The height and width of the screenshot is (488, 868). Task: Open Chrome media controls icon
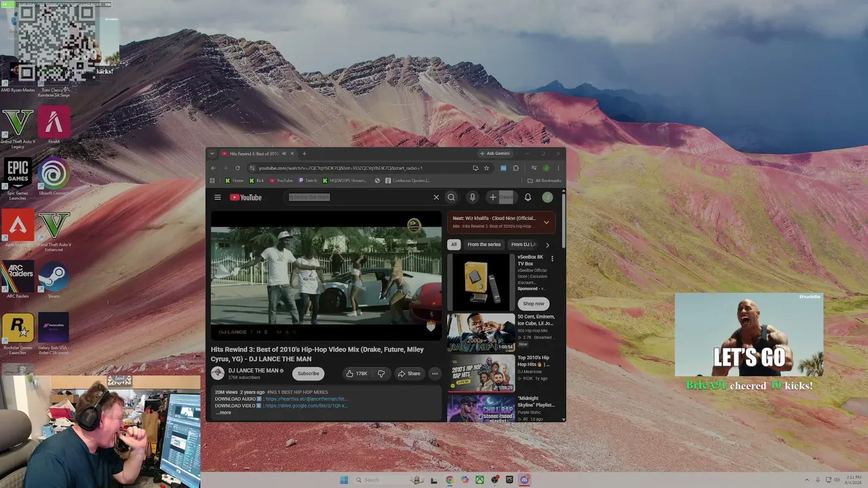pos(534,168)
